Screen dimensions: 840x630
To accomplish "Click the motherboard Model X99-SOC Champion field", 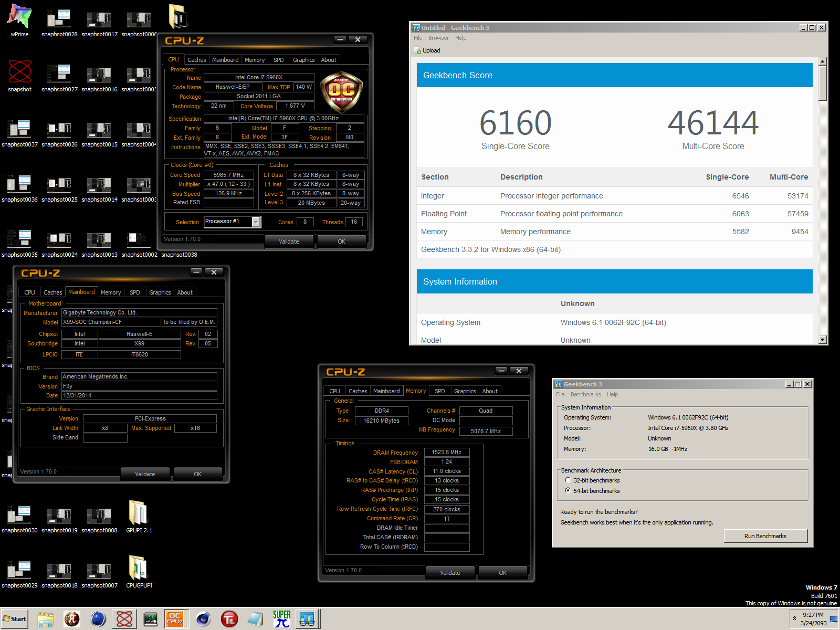I will point(111,322).
